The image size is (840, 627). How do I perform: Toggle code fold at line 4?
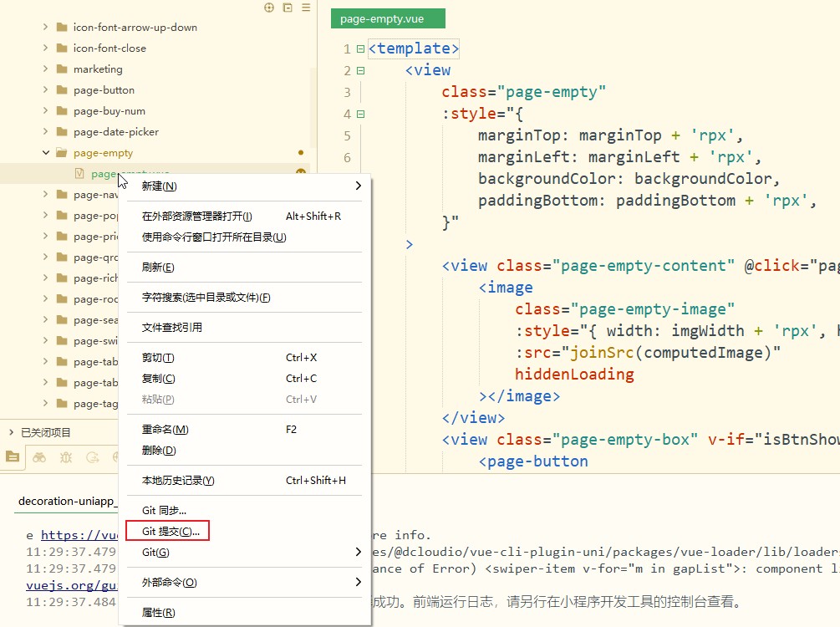pos(361,115)
